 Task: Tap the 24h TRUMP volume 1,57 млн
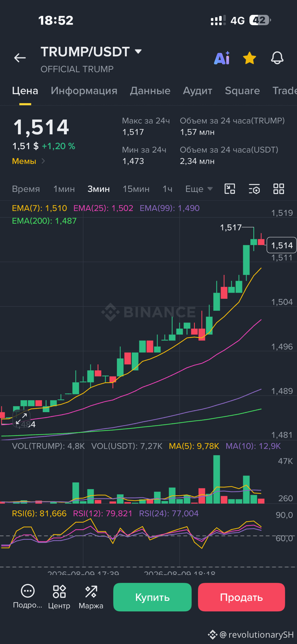tap(197, 132)
